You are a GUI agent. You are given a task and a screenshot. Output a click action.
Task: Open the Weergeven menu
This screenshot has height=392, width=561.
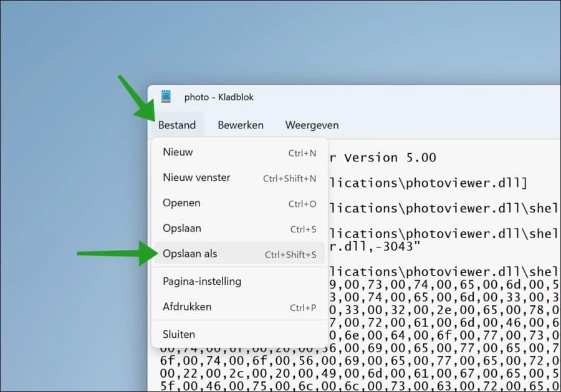312,125
